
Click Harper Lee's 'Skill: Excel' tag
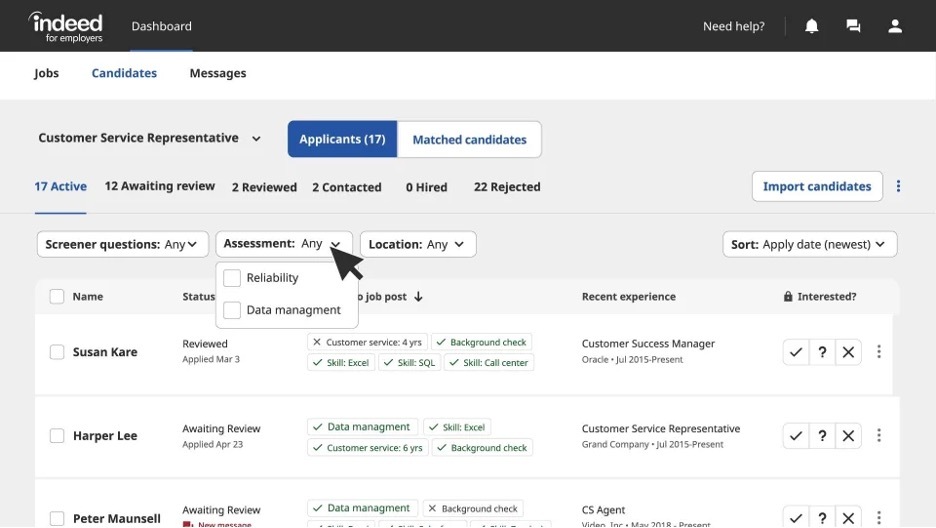(x=457, y=427)
